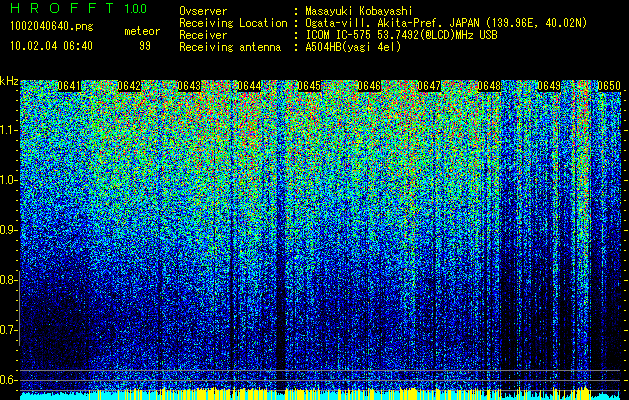The width and height of the screenshot is (629, 400).
Task: Click the meteor count 99
Action: tap(145, 46)
